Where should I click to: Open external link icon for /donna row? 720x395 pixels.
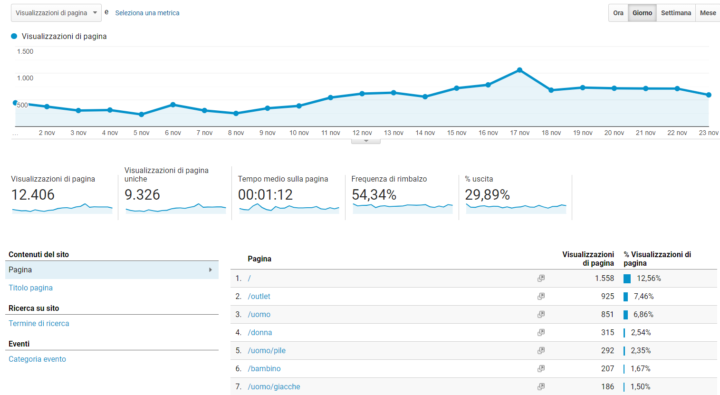click(541, 332)
